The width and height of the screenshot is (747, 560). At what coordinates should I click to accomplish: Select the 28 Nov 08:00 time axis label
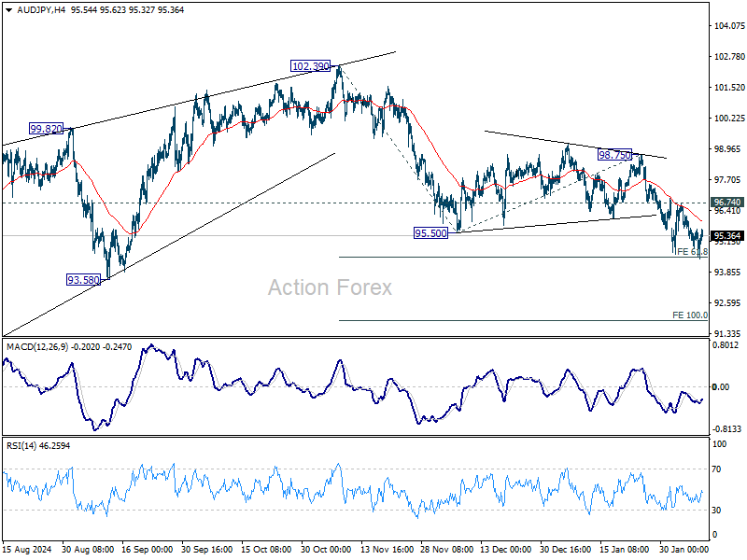tap(446, 550)
